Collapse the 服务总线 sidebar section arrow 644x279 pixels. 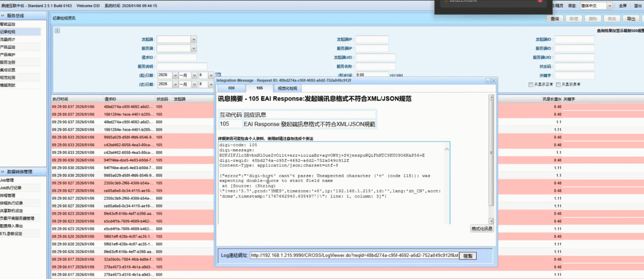pyautogui.click(x=3, y=16)
